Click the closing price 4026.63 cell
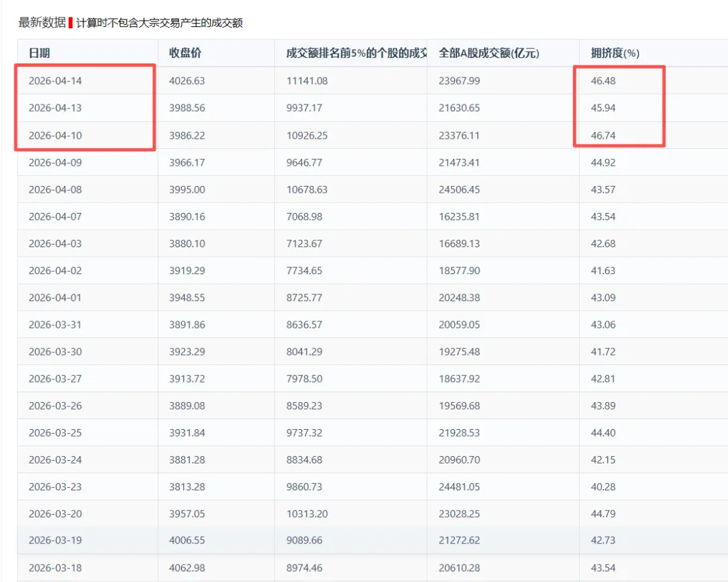Screen dimensions: 728x582 click(188, 80)
